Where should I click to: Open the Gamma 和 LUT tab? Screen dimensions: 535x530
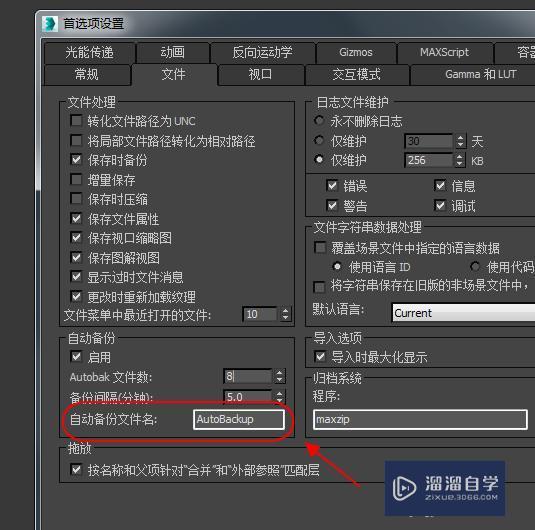click(473, 74)
